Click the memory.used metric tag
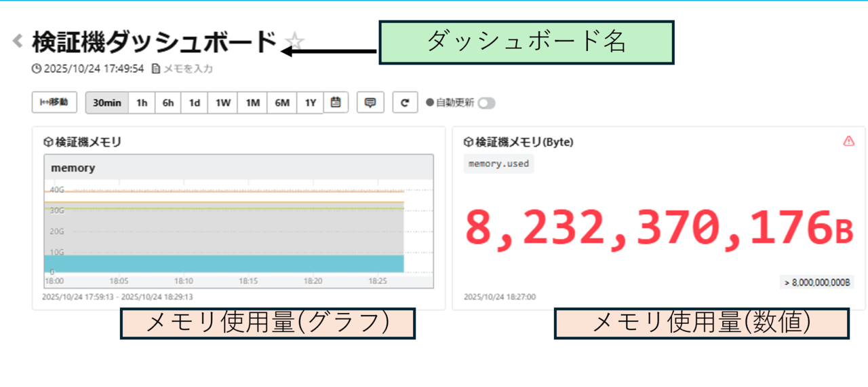Screen dimensions: 868x387 (x=498, y=164)
